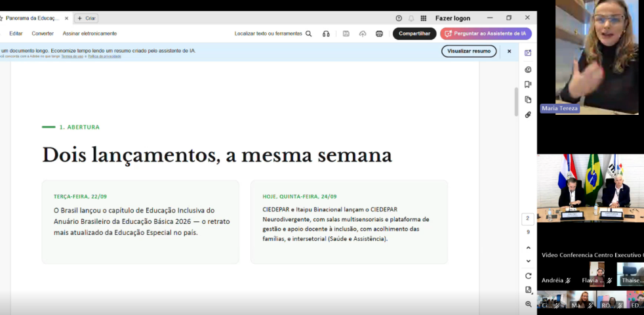
Task: Click the print icon
Action: click(x=379, y=33)
